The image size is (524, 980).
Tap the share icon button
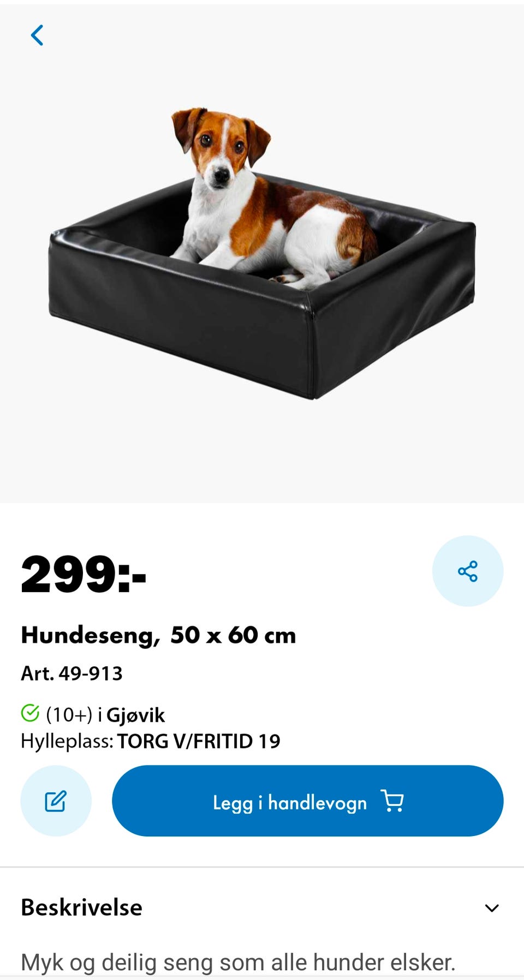[467, 571]
